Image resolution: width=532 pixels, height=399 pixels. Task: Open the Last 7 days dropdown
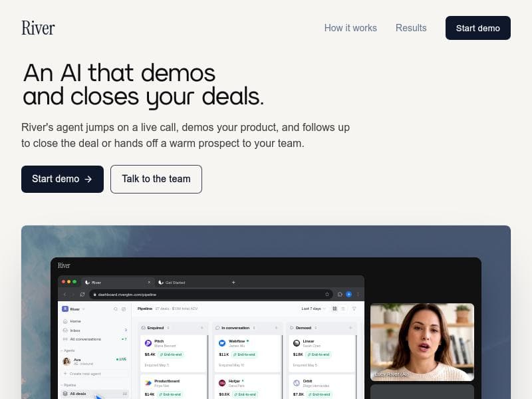tap(313, 309)
